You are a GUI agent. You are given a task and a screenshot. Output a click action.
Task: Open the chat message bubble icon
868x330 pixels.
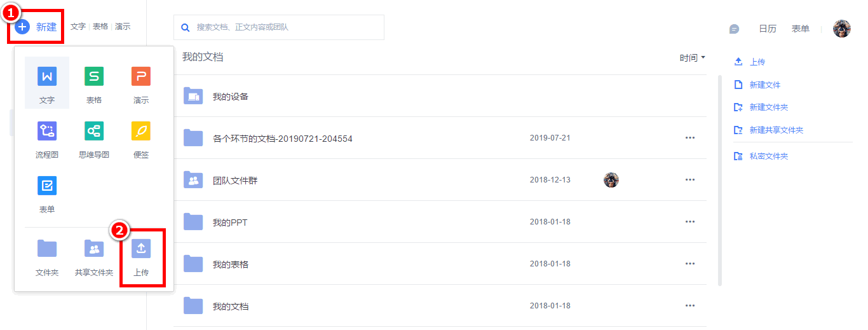734,29
